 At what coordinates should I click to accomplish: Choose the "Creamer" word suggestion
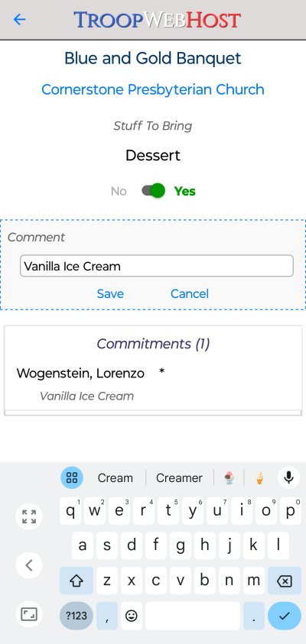[179, 478]
